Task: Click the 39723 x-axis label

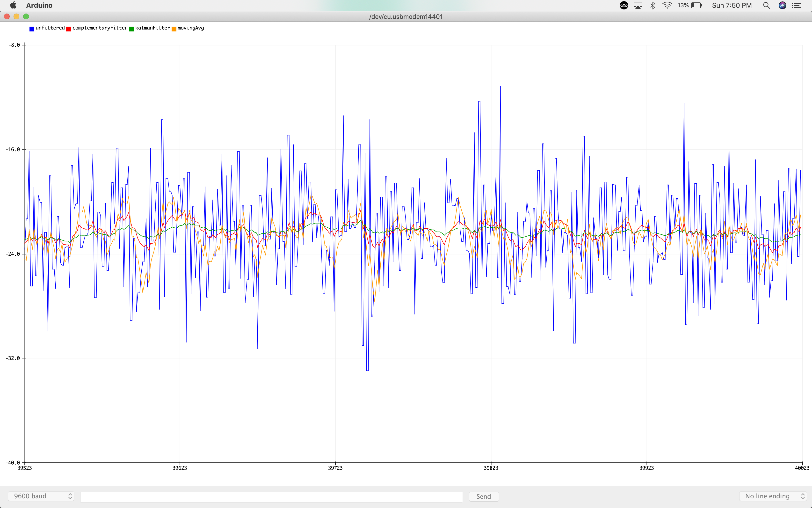Action: pos(335,468)
